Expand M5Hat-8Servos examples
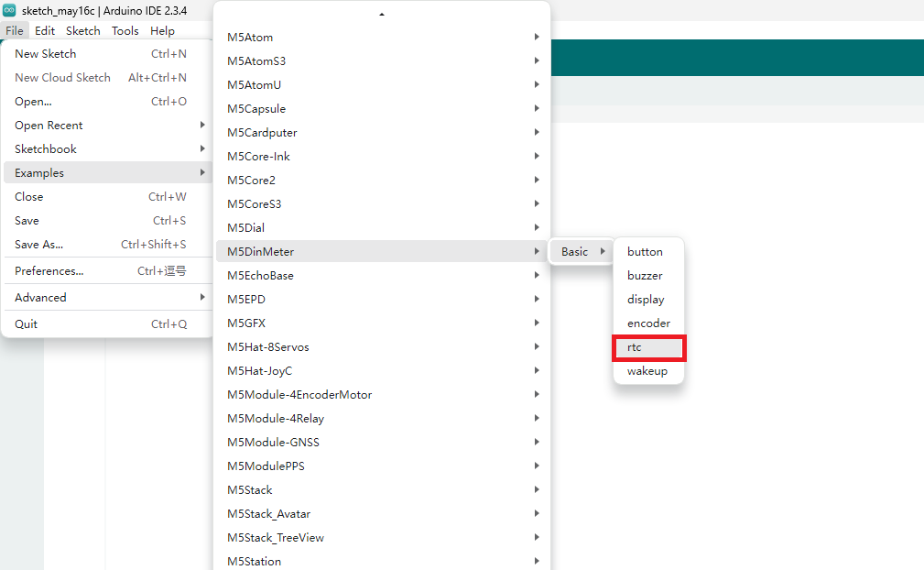924x570 pixels. (382, 346)
